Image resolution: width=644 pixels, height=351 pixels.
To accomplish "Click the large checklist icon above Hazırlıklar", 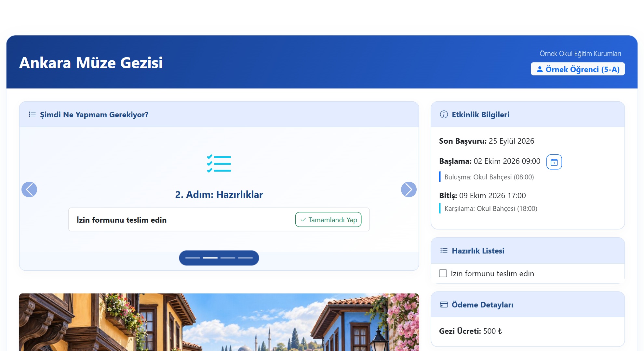I will [219, 163].
